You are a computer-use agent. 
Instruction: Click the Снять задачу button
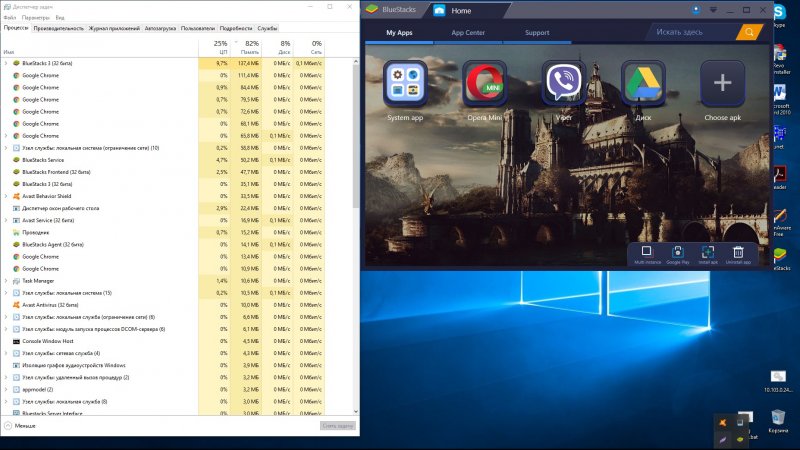pos(338,426)
